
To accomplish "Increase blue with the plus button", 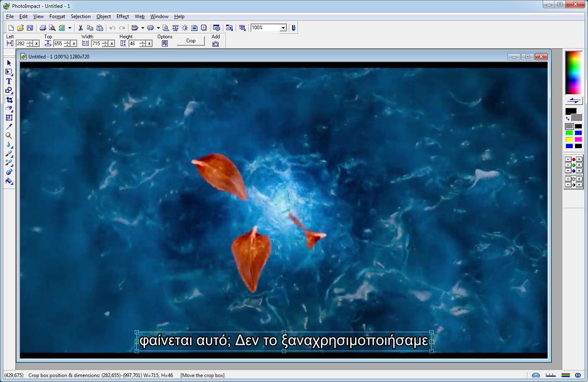I will (x=579, y=171).
